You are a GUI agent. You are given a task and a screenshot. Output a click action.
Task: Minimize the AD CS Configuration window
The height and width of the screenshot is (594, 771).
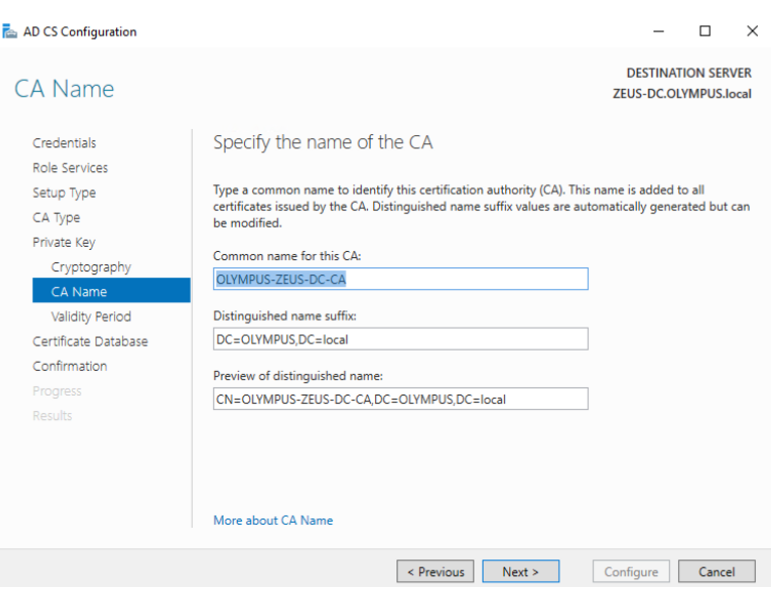[658, 32]
